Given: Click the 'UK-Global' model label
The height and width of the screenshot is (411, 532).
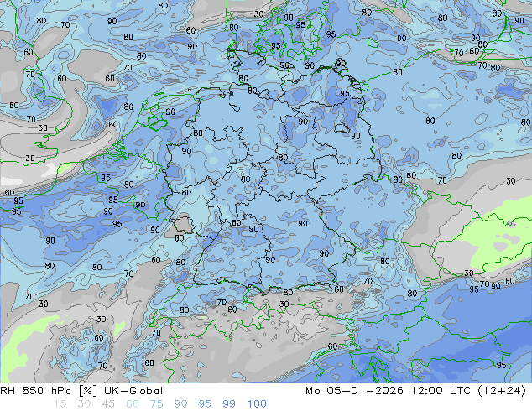Looking at the screenshot, I should point(133,391).
